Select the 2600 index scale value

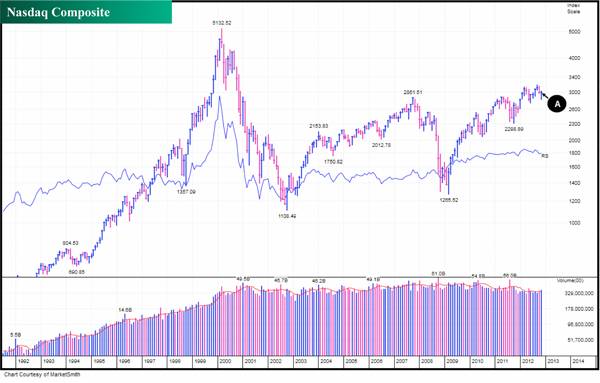tap(574, 109)
